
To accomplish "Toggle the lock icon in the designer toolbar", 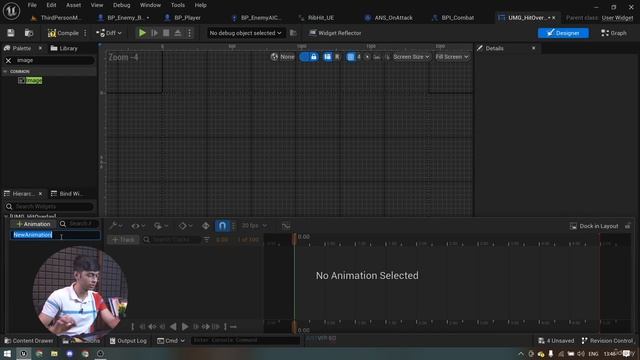I will pyautogui.click(x=313, y=57).
